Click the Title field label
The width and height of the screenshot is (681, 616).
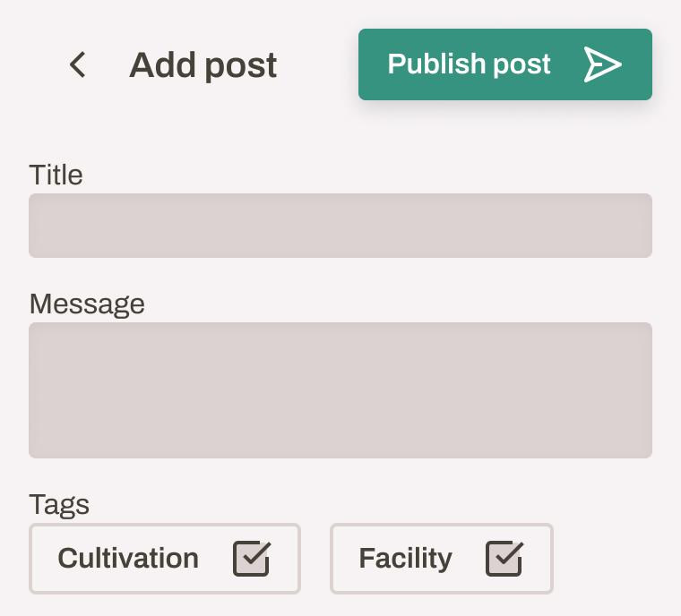[56, 175]
